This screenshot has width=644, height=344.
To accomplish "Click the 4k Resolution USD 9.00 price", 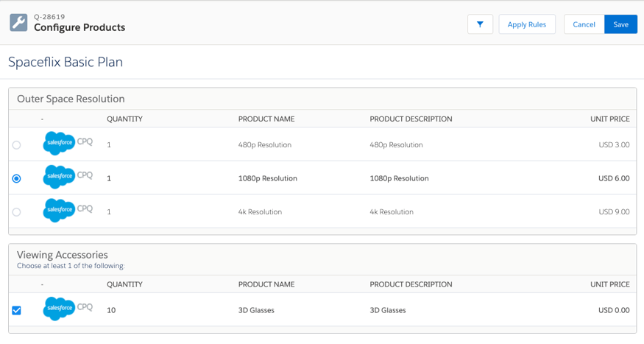I will 614,212.
